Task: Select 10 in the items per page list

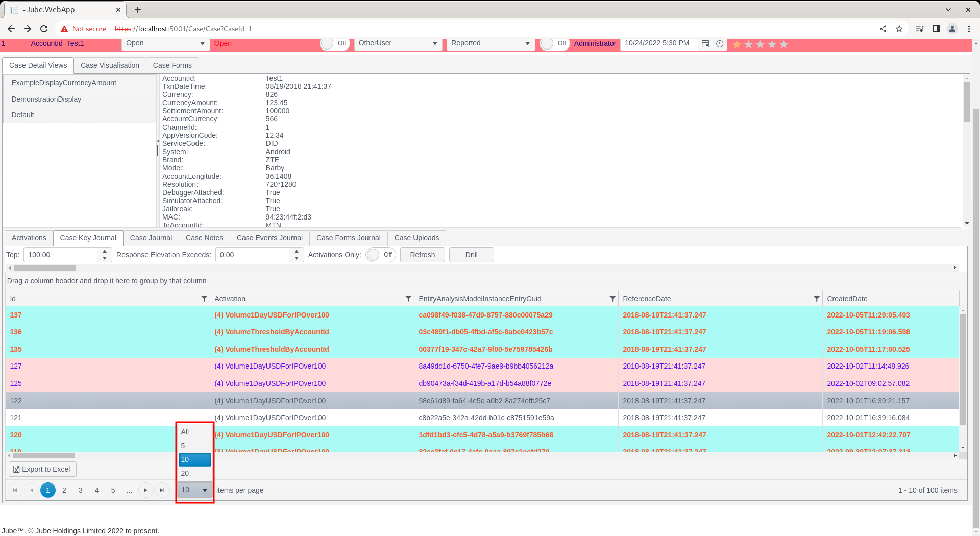Action: (x=195, y=459)
